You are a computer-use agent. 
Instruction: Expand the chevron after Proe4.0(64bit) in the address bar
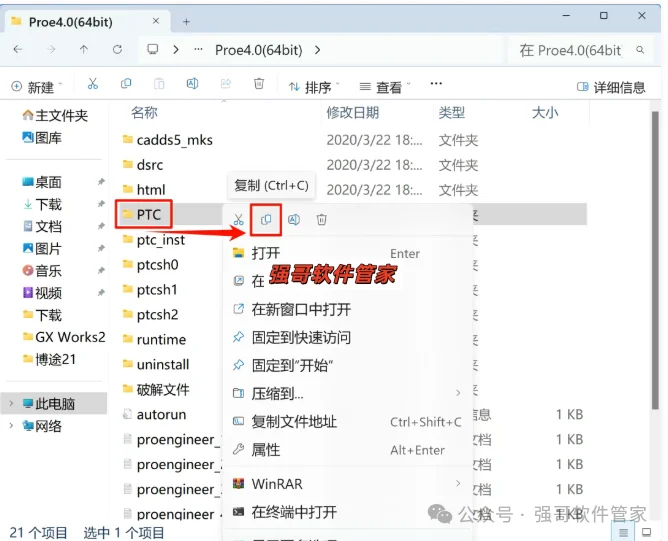pyautogui.click(x=317, y=50)
